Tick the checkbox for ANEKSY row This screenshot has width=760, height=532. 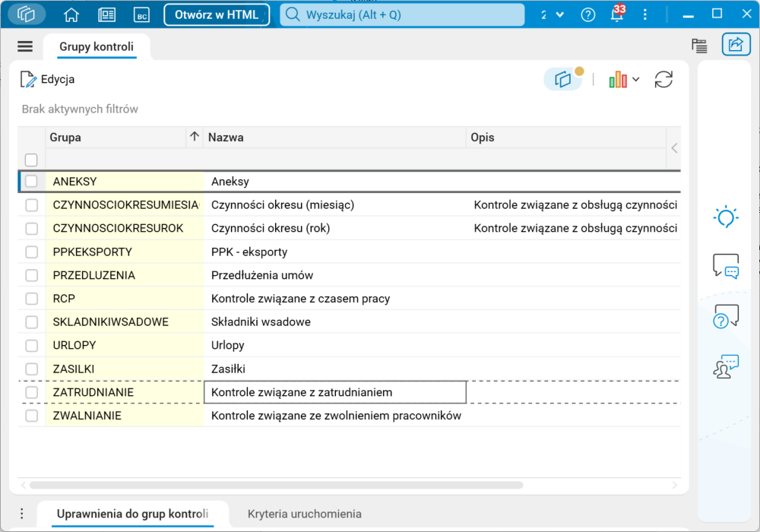pyautogui.click(x=31, y=182)
